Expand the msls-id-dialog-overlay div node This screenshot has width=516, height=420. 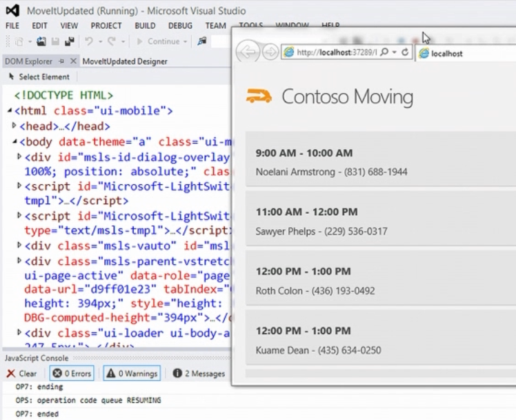tap(19, 157)
